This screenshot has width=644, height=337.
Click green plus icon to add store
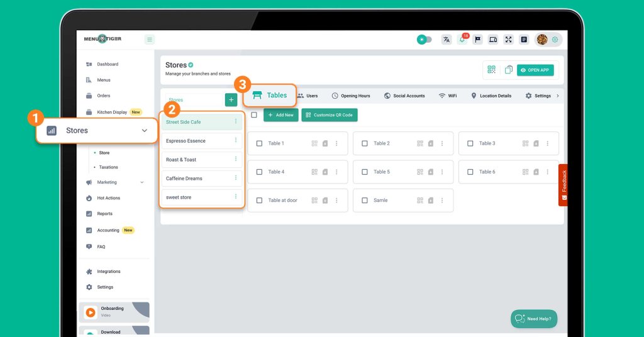231,100
